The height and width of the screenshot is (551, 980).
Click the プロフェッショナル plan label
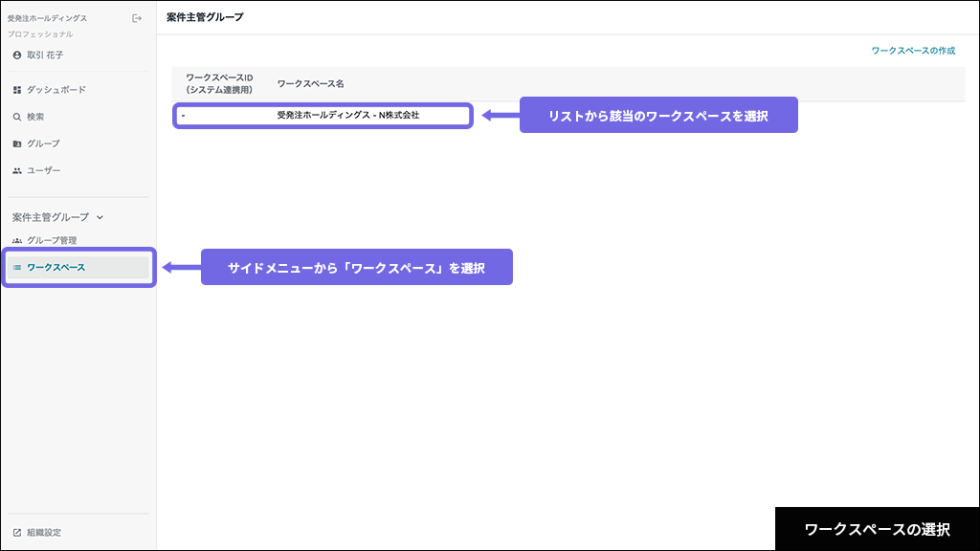coord(40,34)
